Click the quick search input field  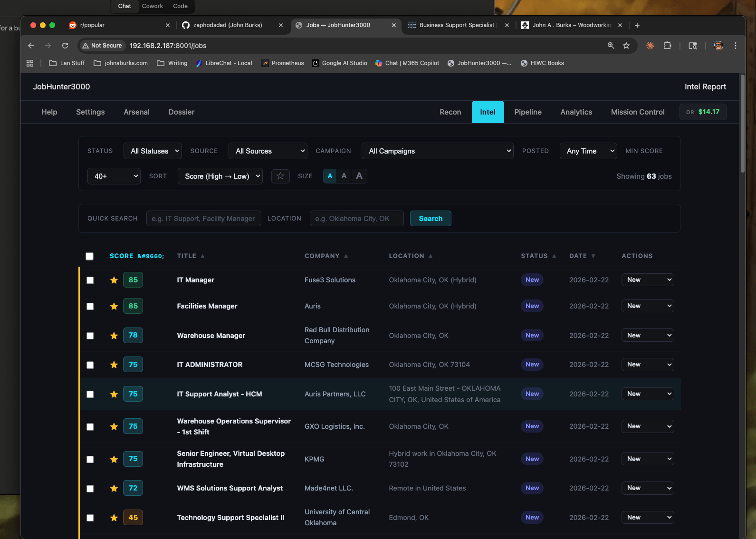[x=204, y=219]
